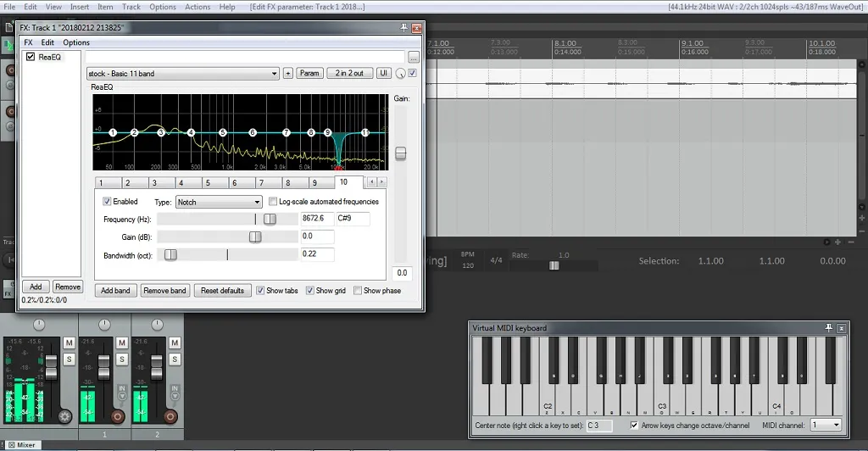The width and height of the screenshot is (868, 451).
Task: Open band Type dropdown showing Notch
Action: click(x=219, y=202)
